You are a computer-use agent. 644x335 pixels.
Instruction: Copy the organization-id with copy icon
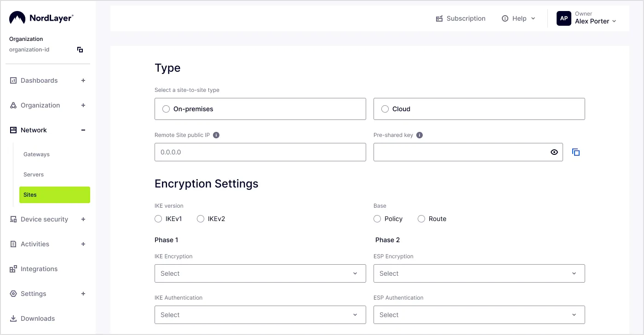click(80, 50)
